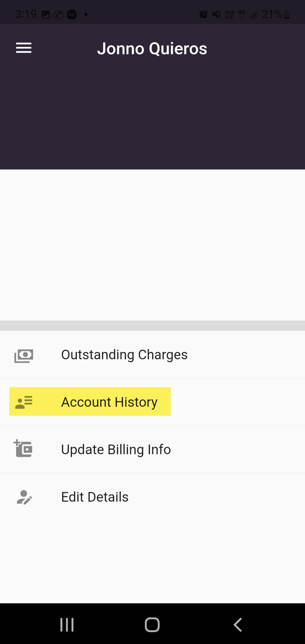Image resolution: width=305 pixels, height=644 pixels.
Task: Tap the Update Billing Info wallet icon
Action: [x=23, y=449]
